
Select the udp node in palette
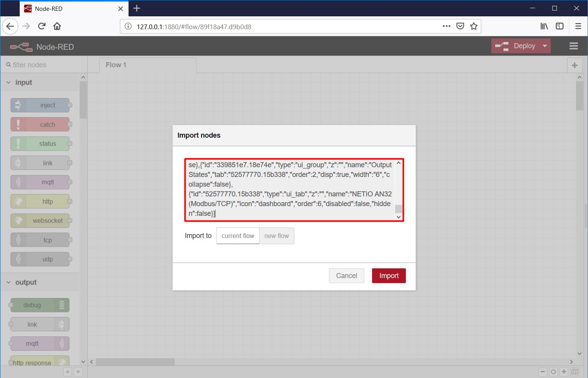(x=40, y=259)
